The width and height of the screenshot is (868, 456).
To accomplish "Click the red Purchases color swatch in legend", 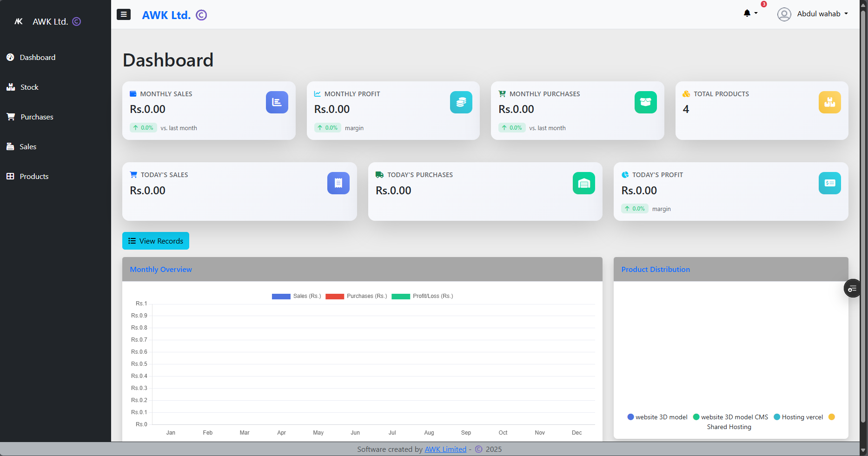I will point(335,297).
